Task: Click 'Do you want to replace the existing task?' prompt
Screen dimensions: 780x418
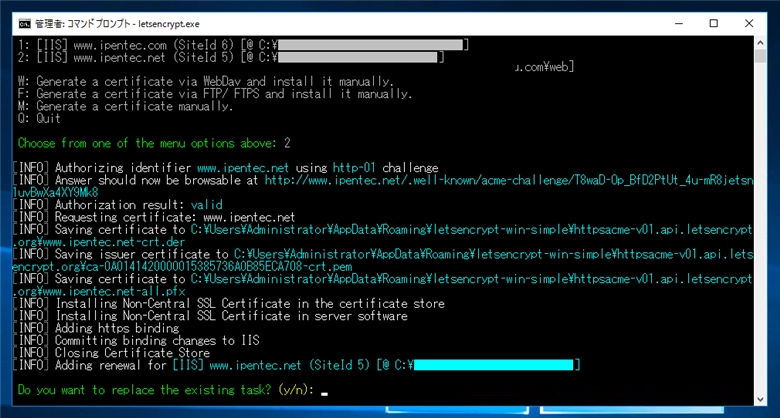Action: (x=166, y=390)
